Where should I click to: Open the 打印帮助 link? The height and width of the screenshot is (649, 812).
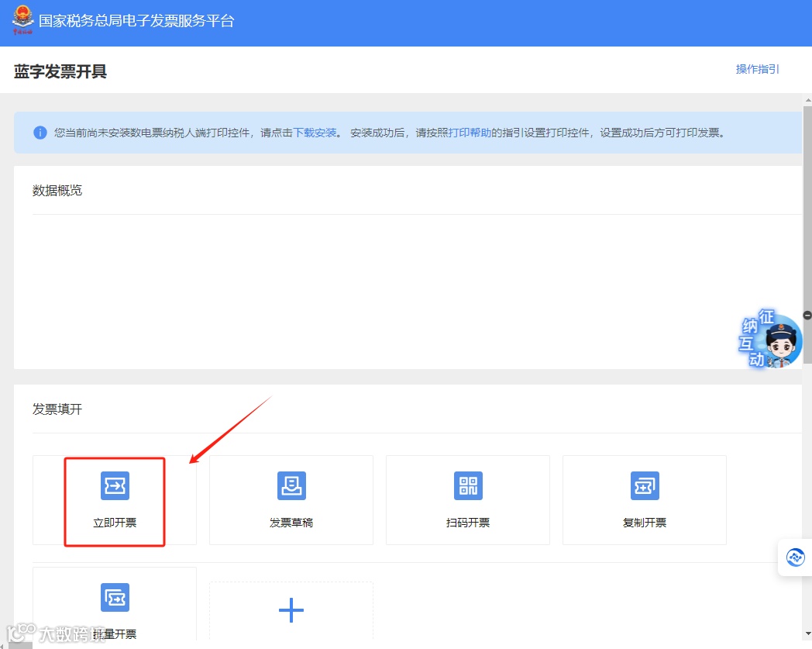tap(470, 133)
